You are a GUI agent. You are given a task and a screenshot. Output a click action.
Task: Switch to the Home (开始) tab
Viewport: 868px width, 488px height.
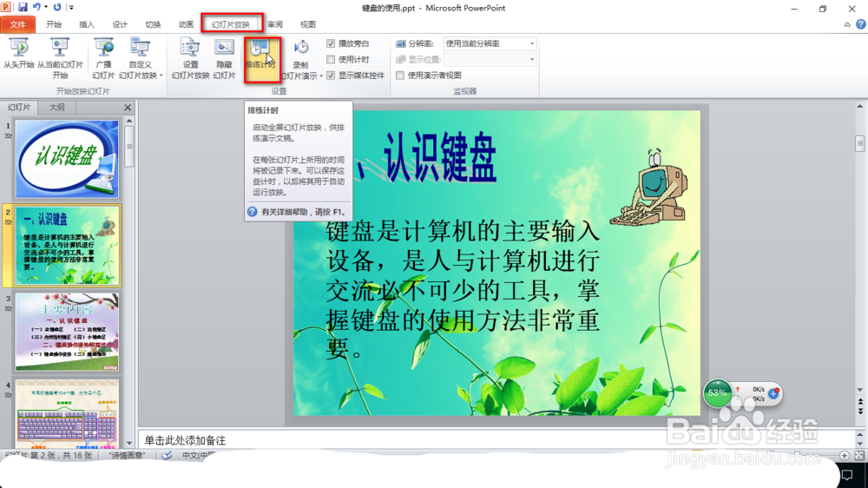[54, 24]
